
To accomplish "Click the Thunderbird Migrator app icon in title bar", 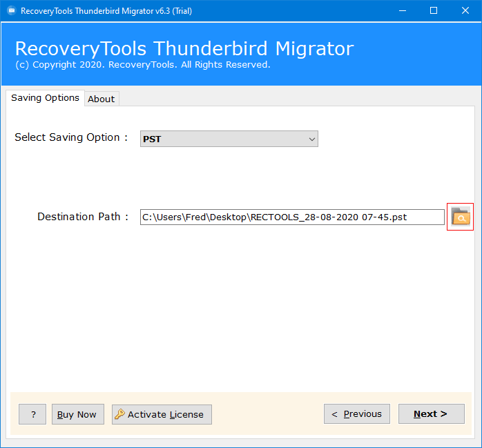I will tap(11, 11).
